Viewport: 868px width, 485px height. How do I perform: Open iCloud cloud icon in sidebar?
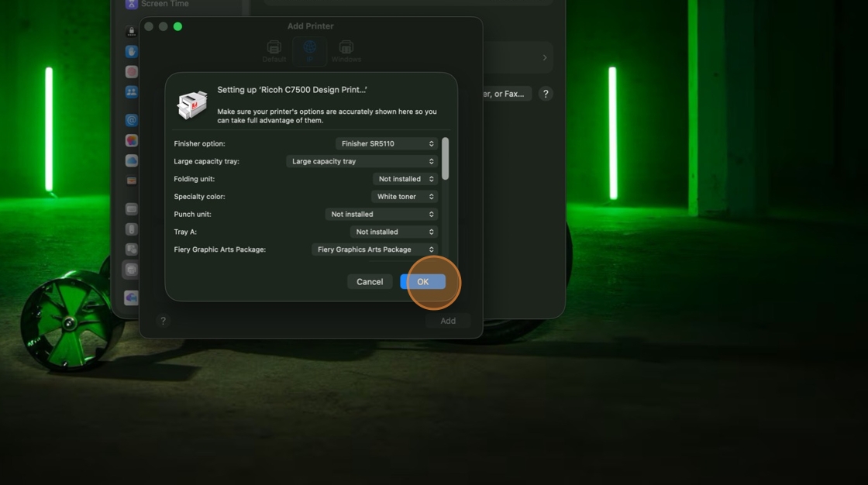131,160
